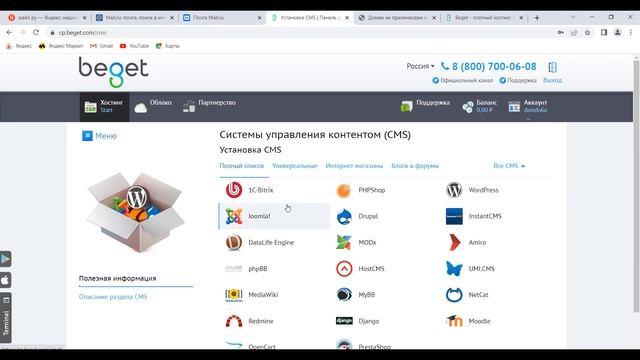Select the WordPress logo icon
The image size is (640, 360).
pyautogui.click(x=454, y=190)
